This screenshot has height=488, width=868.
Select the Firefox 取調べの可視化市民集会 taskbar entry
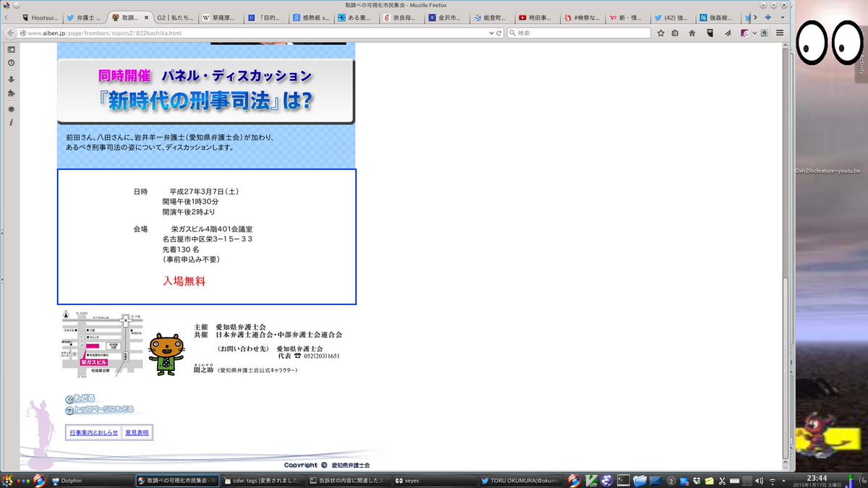point(177,480)
